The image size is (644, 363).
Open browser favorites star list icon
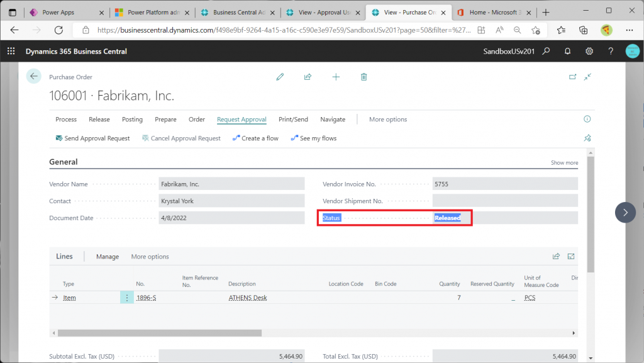[561, 30]
